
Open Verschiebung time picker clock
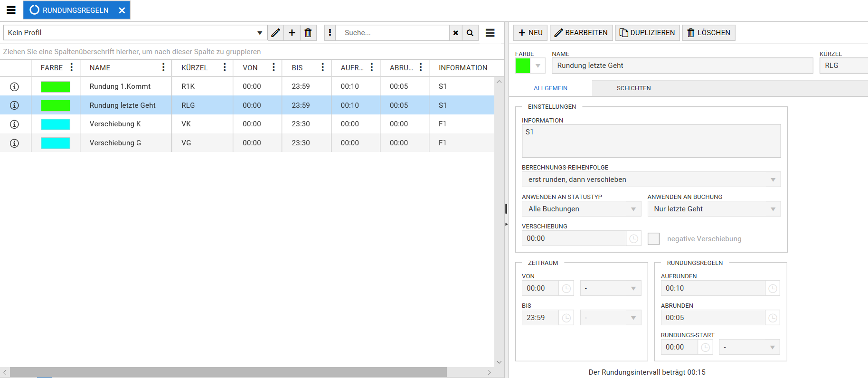point(633,238)
